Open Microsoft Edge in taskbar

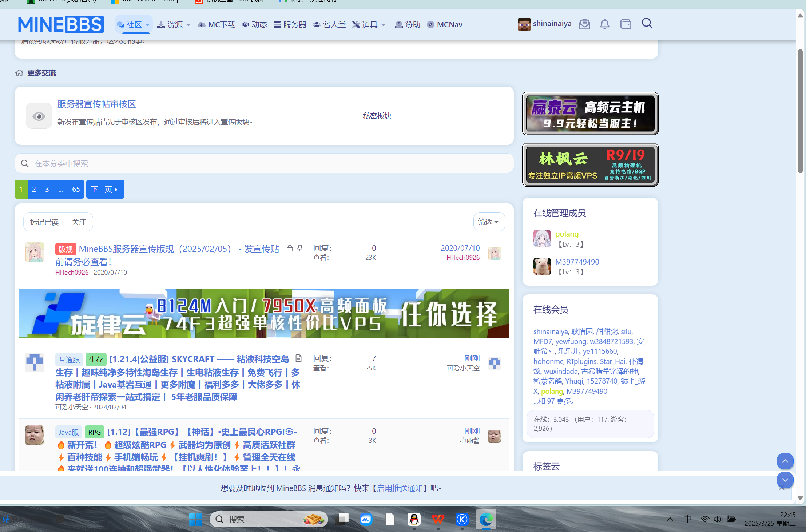coord(486,519)
